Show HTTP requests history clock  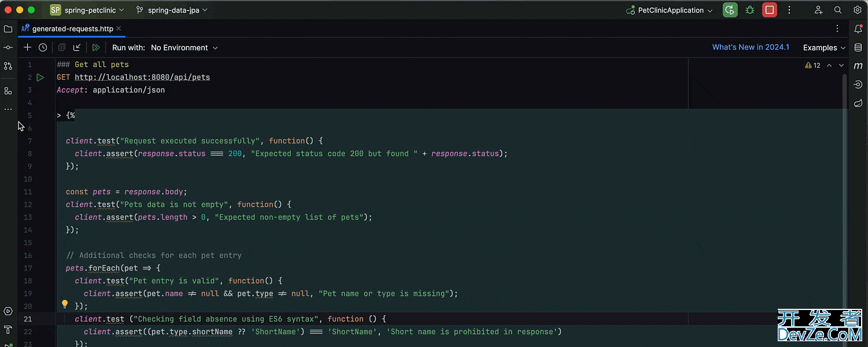43,47
